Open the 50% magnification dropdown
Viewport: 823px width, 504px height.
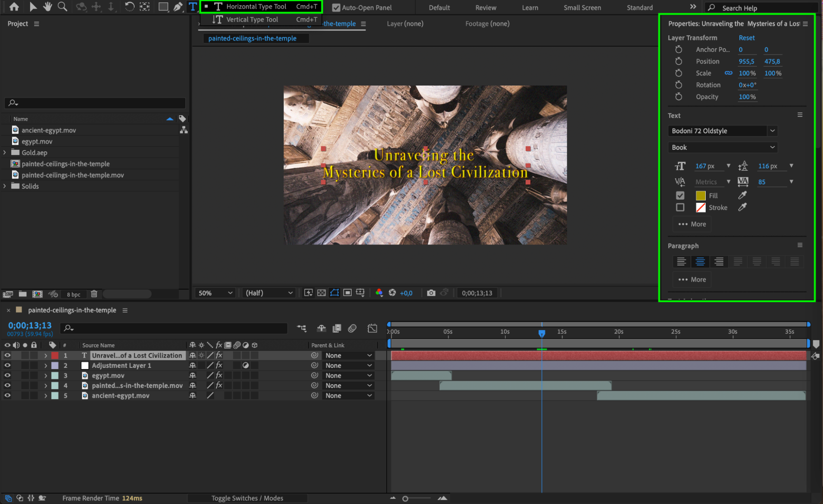pos(215,293)
